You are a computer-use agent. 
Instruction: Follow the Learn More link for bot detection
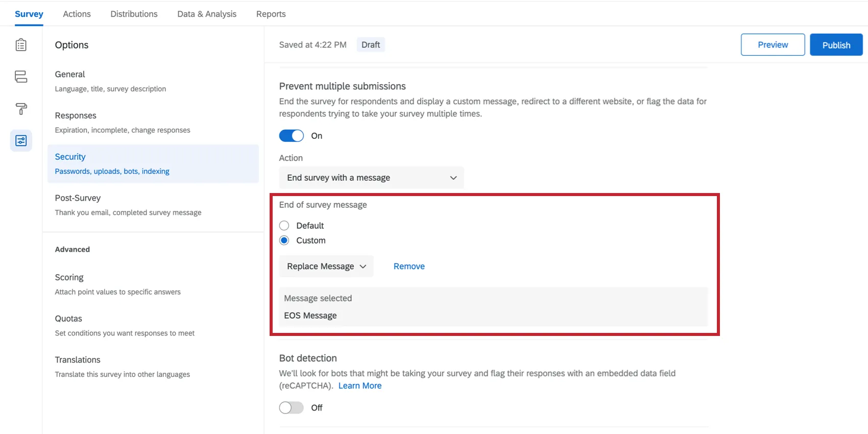360,386
